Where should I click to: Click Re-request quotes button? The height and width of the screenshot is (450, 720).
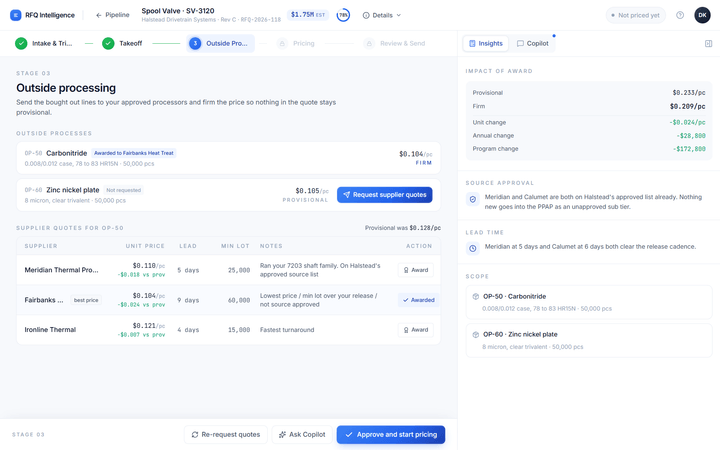(225, 434)
